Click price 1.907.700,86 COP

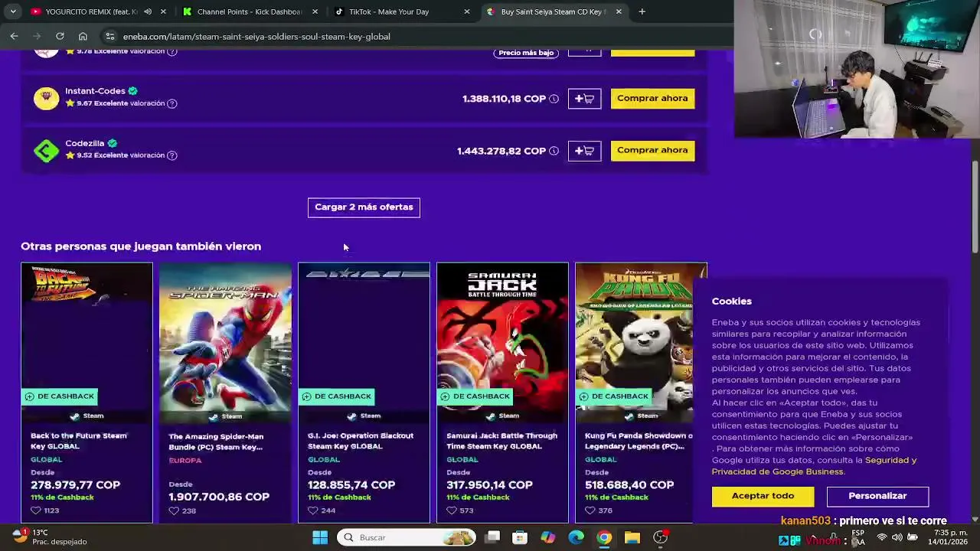tap(219, 497)
